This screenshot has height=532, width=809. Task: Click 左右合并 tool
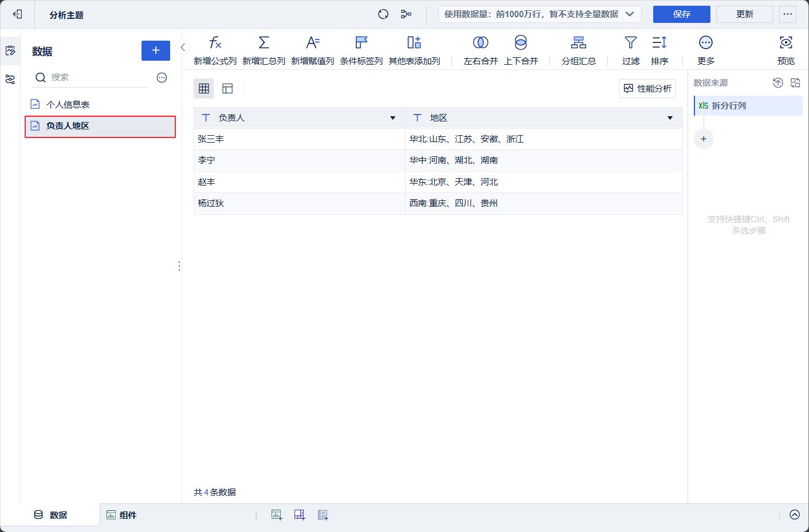click(481, 50)
